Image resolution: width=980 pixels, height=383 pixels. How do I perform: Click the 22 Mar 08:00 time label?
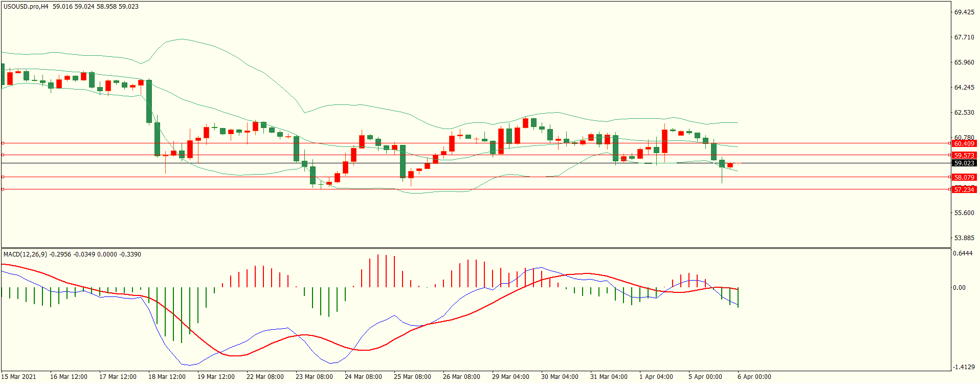(265, 377)
